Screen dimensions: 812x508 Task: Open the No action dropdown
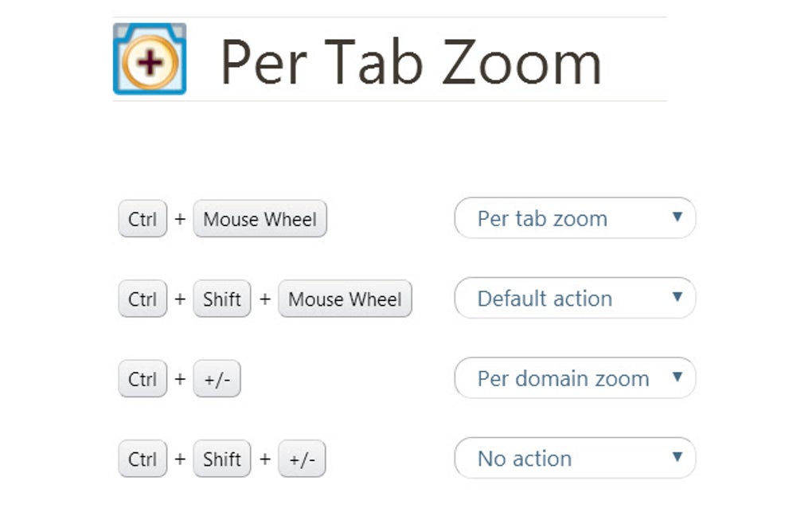tap(575, 458)
